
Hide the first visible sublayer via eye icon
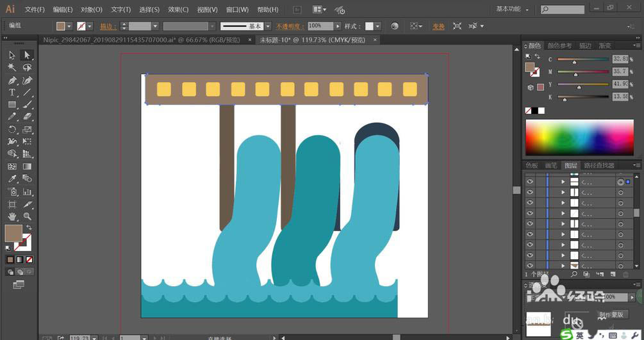530,182
